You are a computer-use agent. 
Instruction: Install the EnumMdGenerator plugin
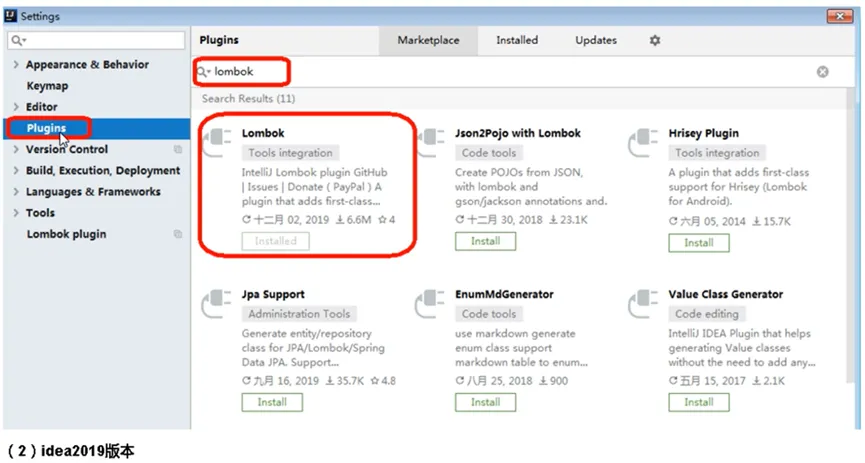tap(485, 402)
